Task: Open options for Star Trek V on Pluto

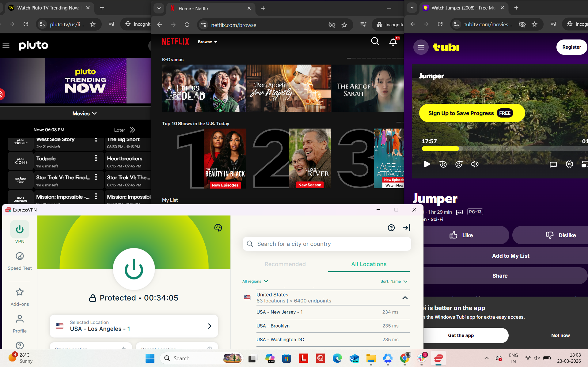Action: coord(96,177)
